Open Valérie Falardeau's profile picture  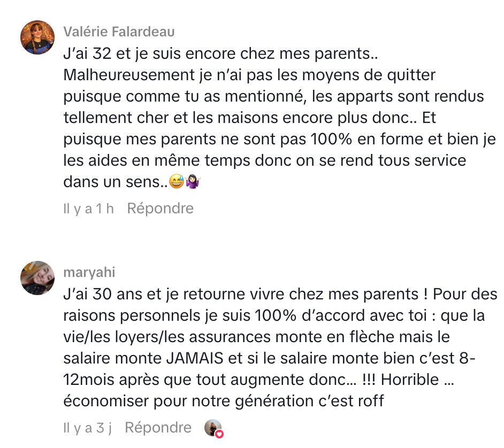[37, 37]
